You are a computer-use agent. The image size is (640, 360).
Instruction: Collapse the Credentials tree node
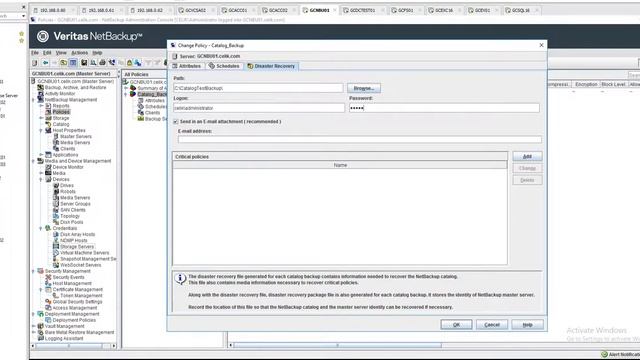(41, 228)
